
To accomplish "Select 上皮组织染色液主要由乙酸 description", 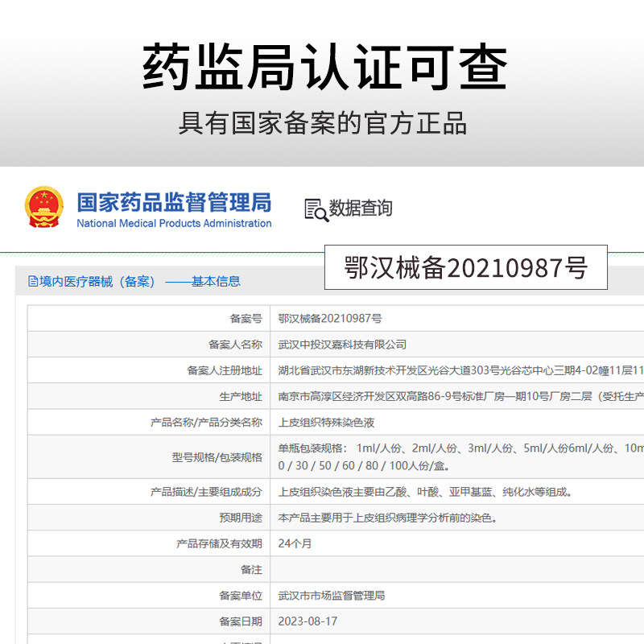I will pos(425,492).
